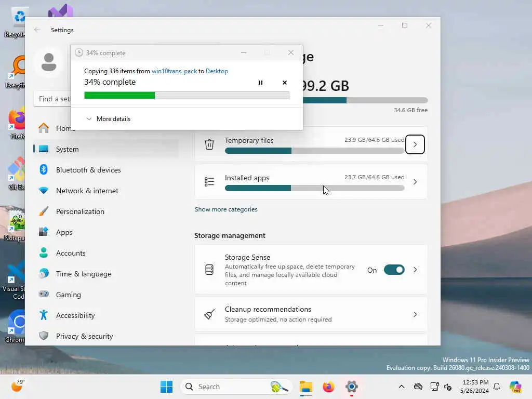Open Firefox from the taskbar
This screenshot has height=399, width=532.
click(x=328, y=387)
